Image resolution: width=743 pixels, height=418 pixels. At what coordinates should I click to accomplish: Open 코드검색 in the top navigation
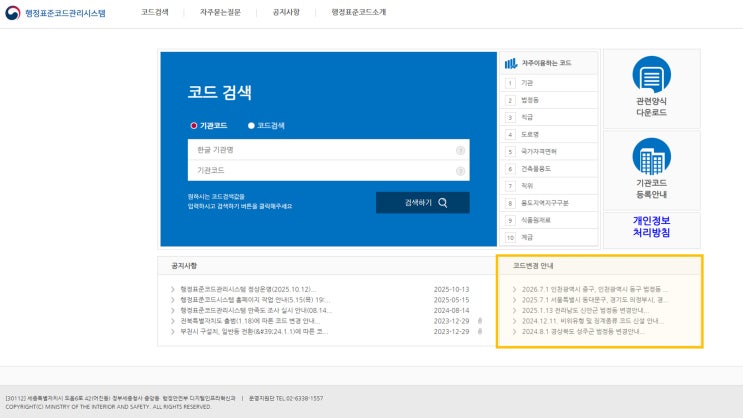tap(154, 12)
